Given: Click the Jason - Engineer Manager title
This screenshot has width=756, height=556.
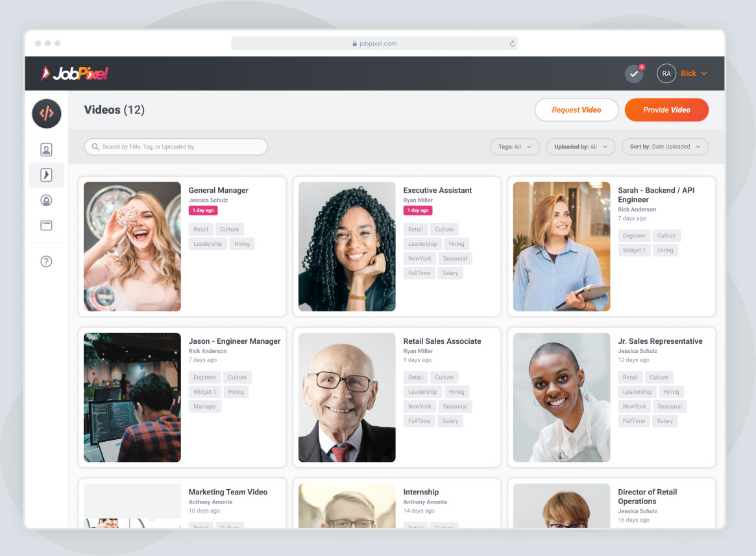Looking at the screenshot, I should pos(234,341).
